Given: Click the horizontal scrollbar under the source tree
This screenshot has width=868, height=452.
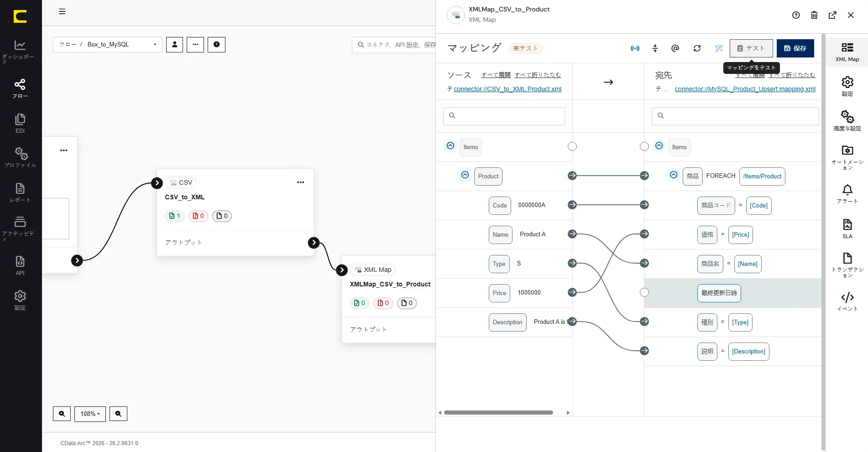Looking at the screenshot, I should 498,413.
